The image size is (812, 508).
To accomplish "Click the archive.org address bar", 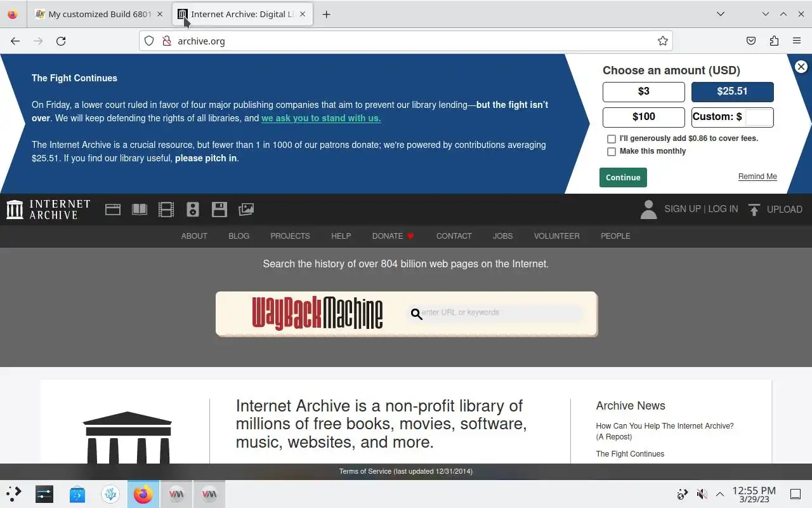I will click(x=406, y=41).
